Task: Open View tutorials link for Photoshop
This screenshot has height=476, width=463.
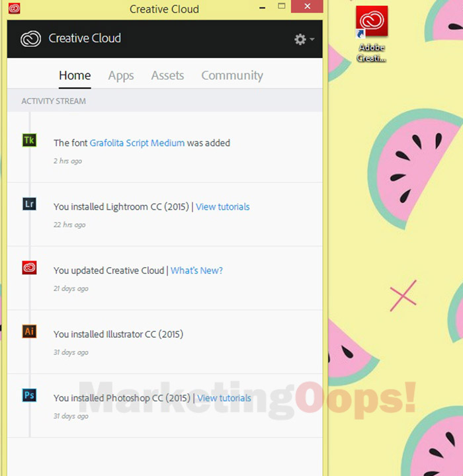Action: [224, 398]
